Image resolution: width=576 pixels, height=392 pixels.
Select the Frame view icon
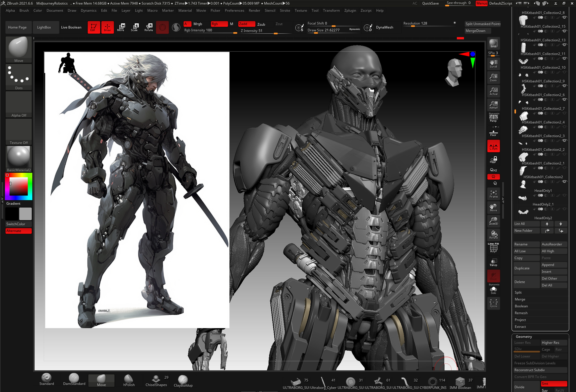click(x=493, y=194)
